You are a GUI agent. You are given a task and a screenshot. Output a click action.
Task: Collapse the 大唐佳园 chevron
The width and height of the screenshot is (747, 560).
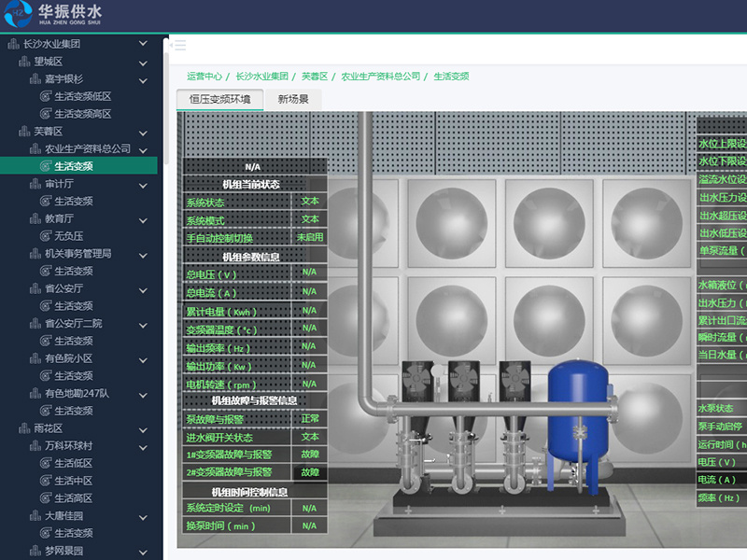pos(143,517)
